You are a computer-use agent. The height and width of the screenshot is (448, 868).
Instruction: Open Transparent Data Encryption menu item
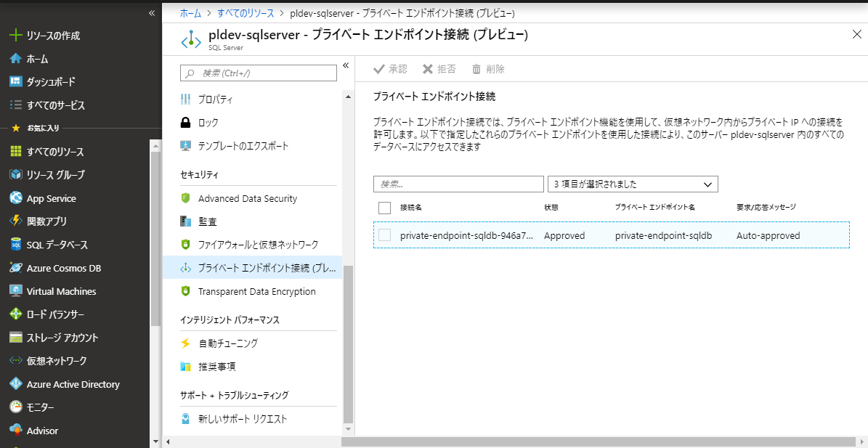point(253,291)
